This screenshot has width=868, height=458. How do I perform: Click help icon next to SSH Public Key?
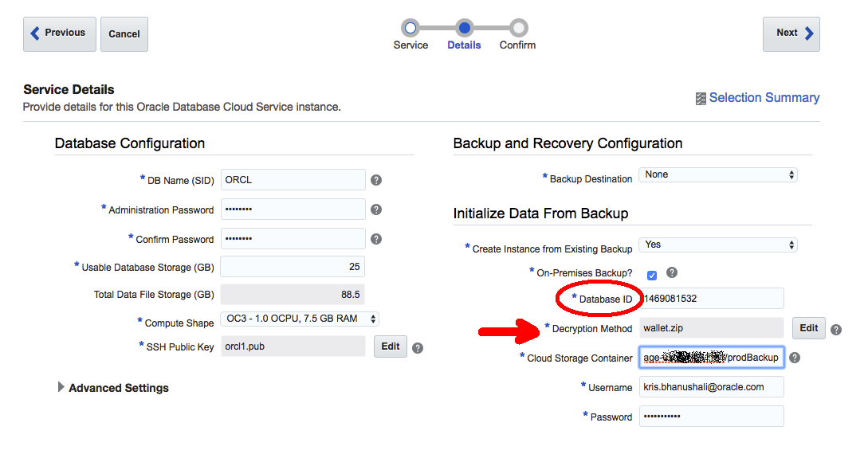(x=418, y=348)
